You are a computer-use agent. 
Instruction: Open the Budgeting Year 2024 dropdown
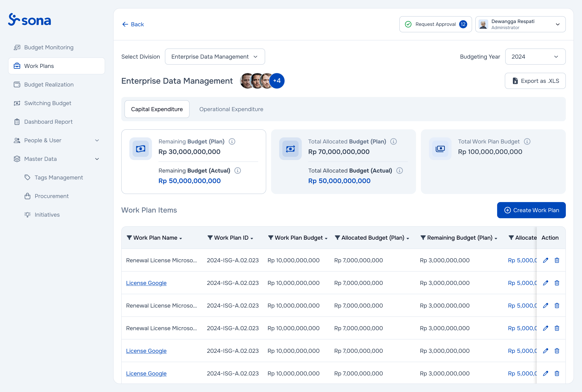click(x=535, y=57)
